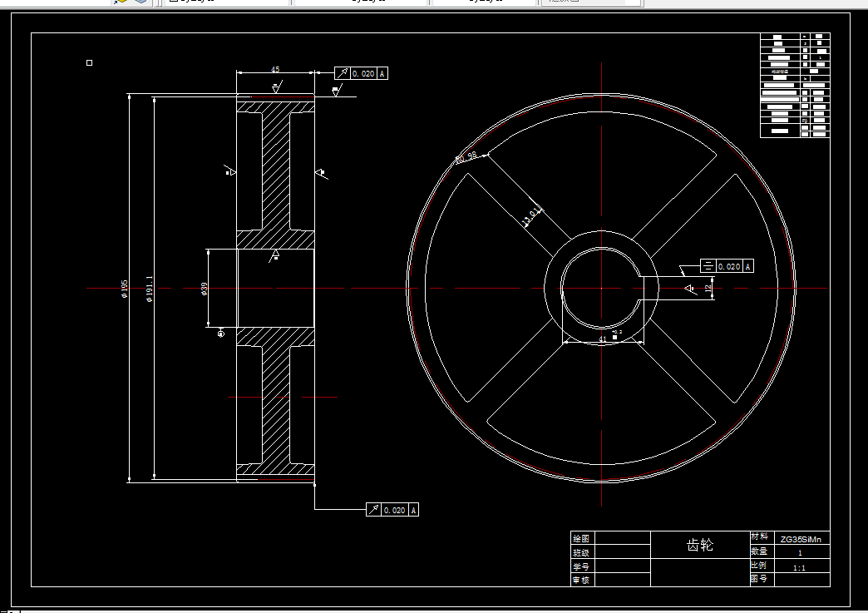
Task: Select the 12 keyway width dimension
Action: (x=708, y=289)
